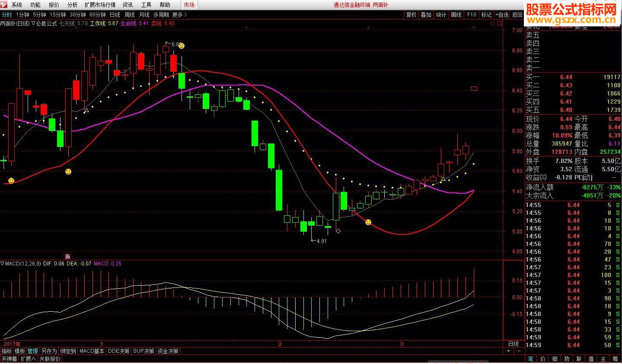Click the 画线 drawing button
Image resolution: width=622 pixels, height=364 pixels.
(x=456, y=15)
